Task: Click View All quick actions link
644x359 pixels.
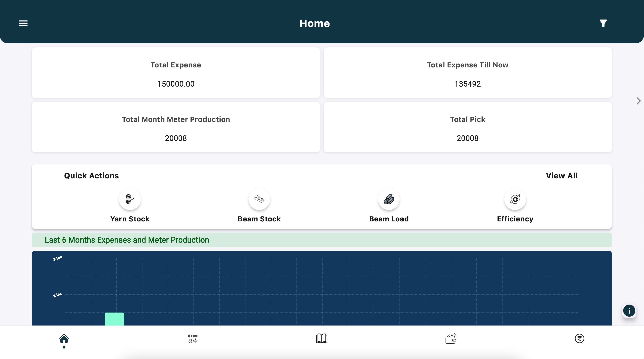Action: click(x=561, y=176)
